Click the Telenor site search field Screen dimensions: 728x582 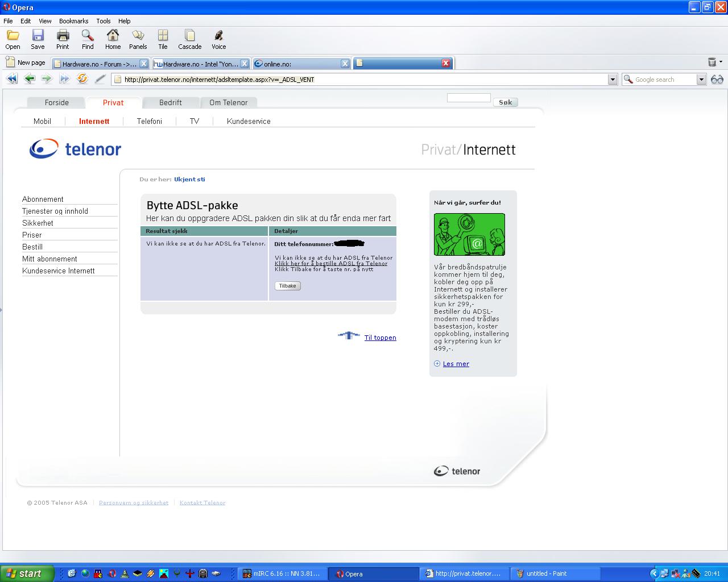[x=469, y=98]
